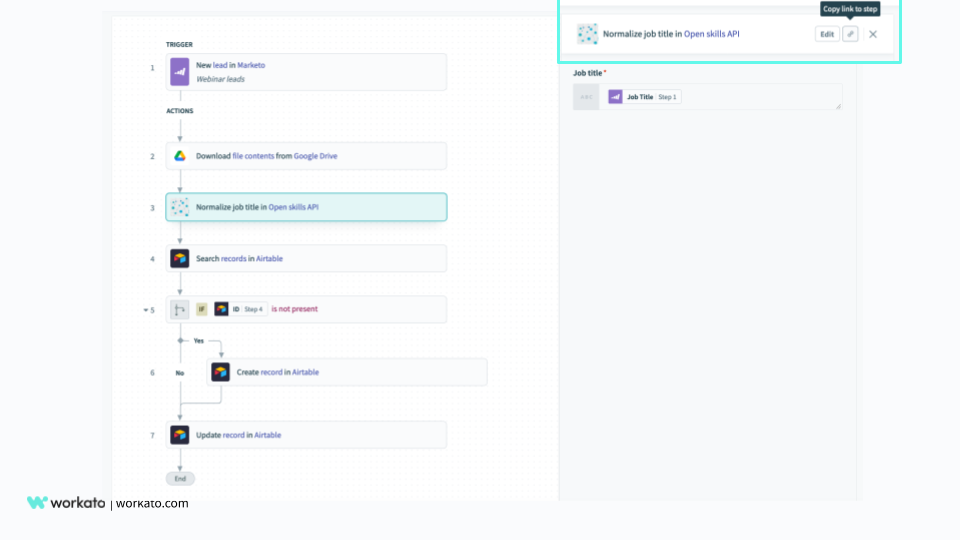Click the resize handle of Job title field
960x540 pixels.
click(x=839, y=107)
